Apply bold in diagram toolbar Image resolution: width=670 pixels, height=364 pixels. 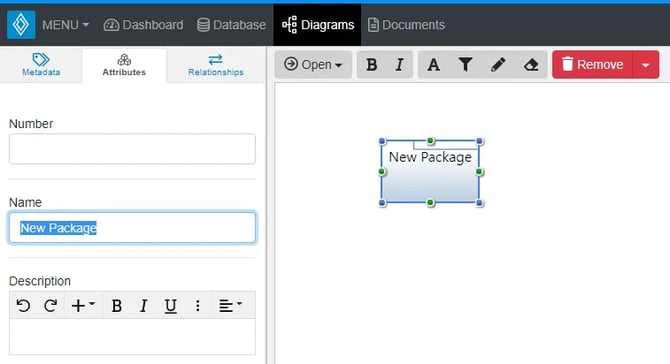point(371,65)
